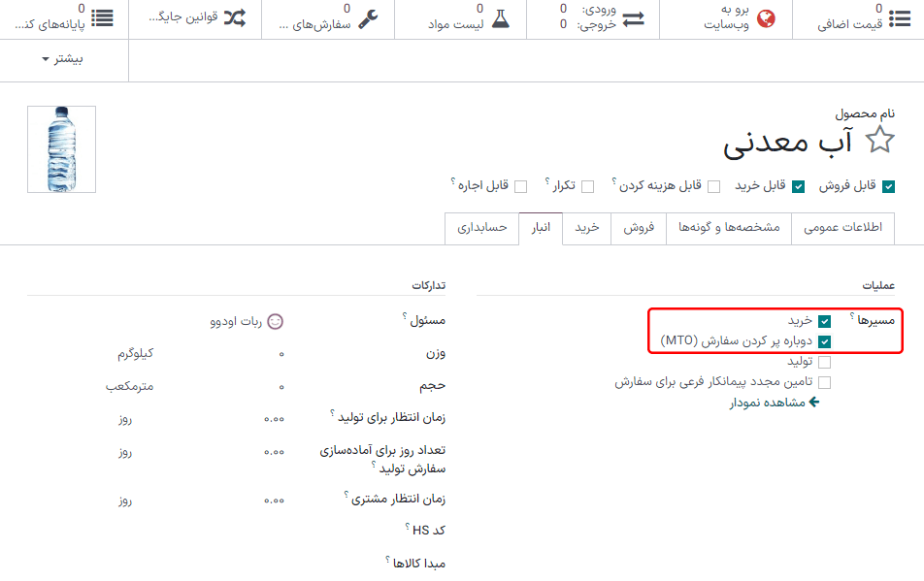Switch to the فروش tab
924x581 pixels.
pyautogui.click(x=639, y=228)
